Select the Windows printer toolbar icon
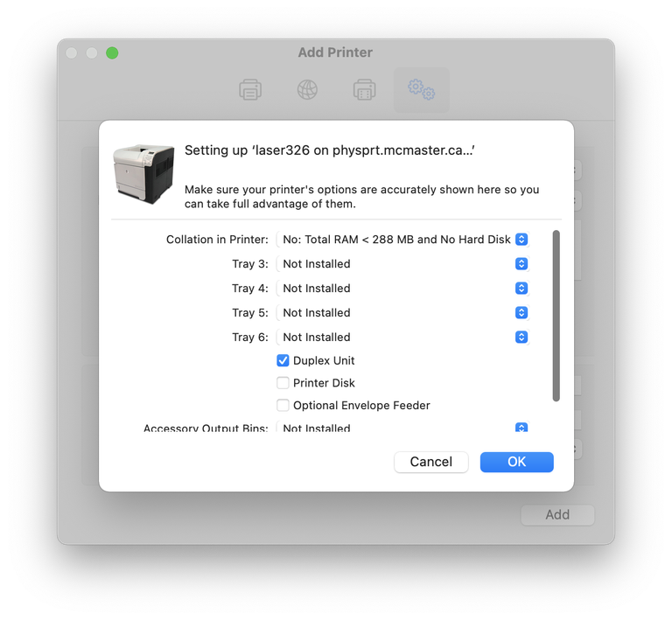 [x=364, y=89]
